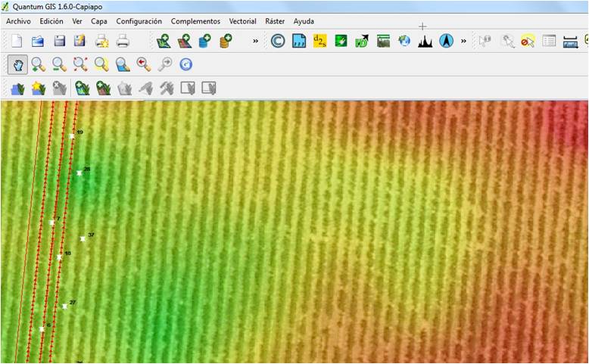Add a PostGIS layer with the blue database icon
The height and width of the screenshot is (364, 589).
[x=204, y=41]
